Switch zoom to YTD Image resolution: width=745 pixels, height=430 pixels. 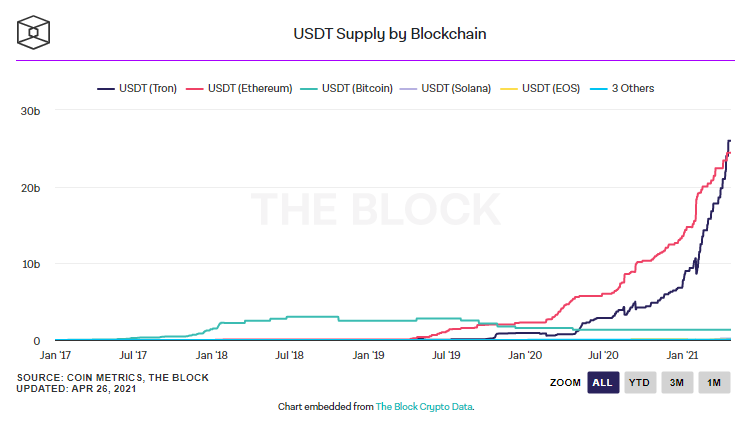pyautogui.click(x=639, y=383)
